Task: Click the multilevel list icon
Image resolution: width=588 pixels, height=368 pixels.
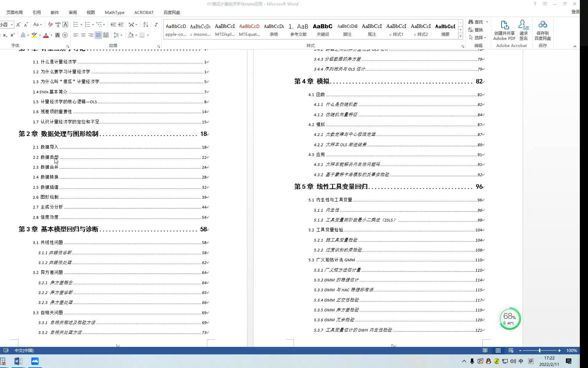Action: point(99,25)
